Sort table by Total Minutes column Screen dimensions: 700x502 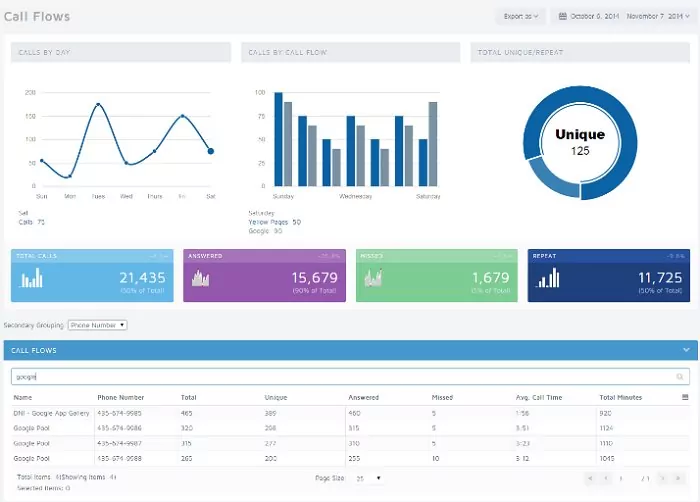click(x=620, y=397)
